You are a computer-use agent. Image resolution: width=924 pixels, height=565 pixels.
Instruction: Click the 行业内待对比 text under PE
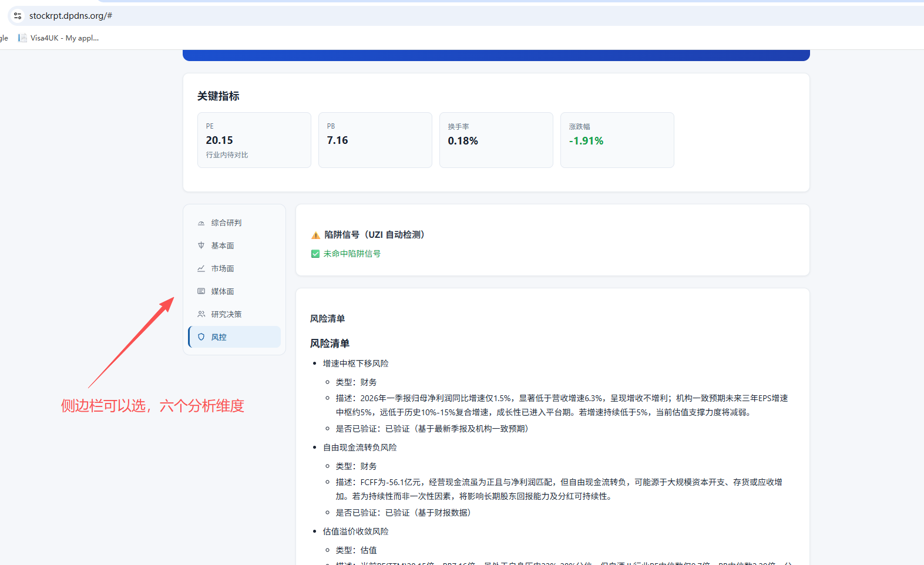[x=227, y=155]
